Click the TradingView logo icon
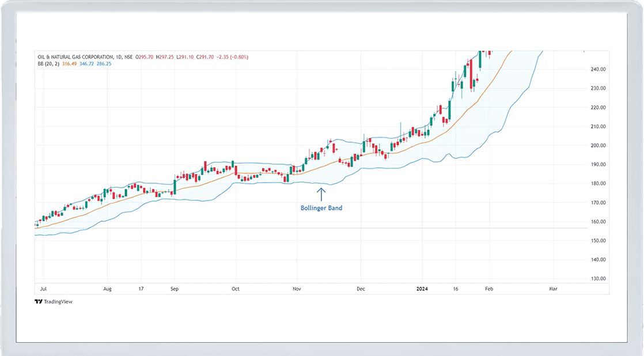644x356 pixels. coord(38,301)
